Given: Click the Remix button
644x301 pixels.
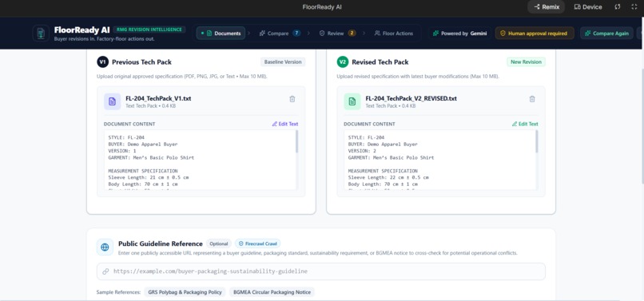Looking at the screenshot, I should (x=546, y=7).
